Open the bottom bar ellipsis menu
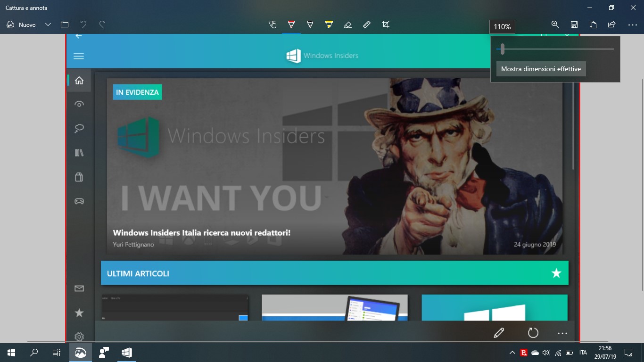 [x=562, y=333]
